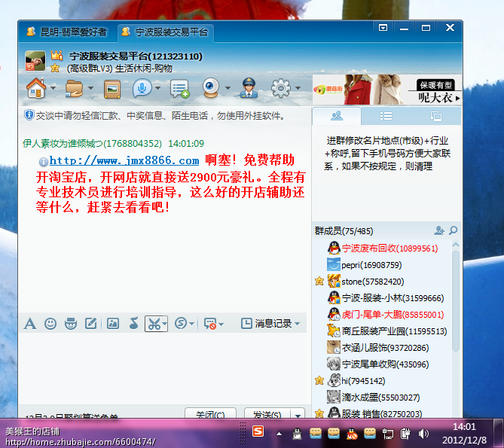
Task: Click the member list vertical scrollbar
Action: tap(455, 301)
